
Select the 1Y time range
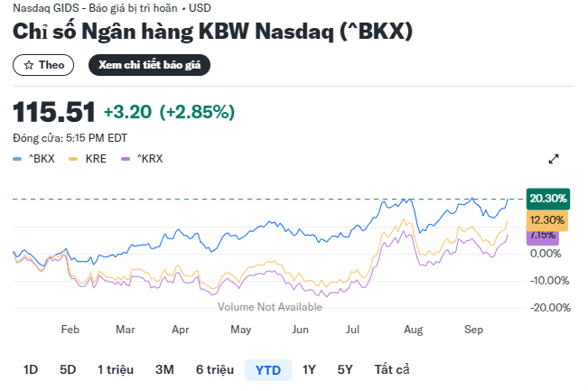point(310,369)
